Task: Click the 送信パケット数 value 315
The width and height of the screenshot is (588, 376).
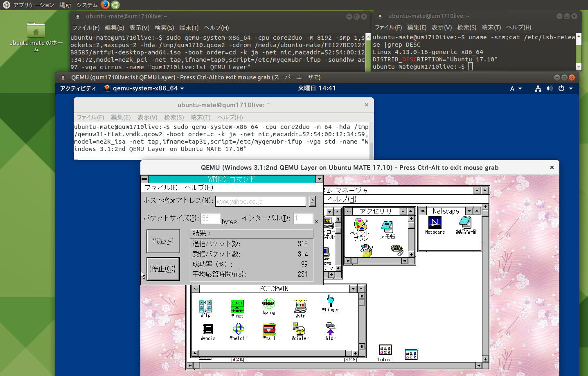Action: click(303, 244)
